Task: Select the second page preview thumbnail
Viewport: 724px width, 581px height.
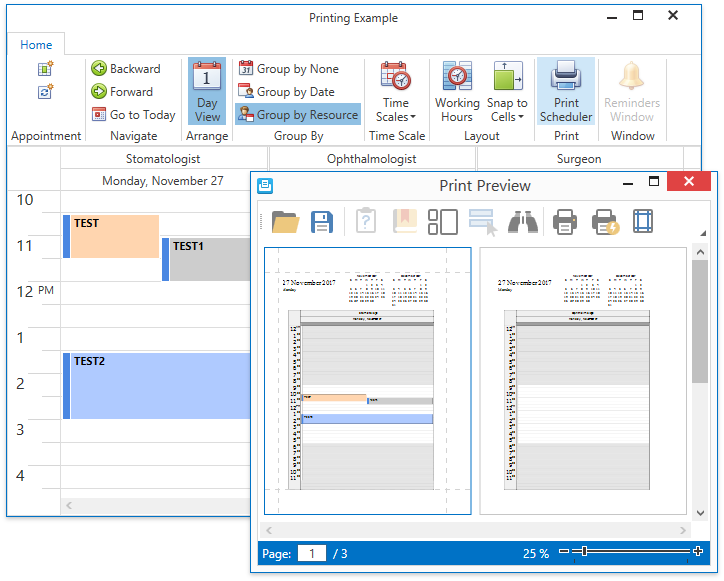Action: point(583,381)
